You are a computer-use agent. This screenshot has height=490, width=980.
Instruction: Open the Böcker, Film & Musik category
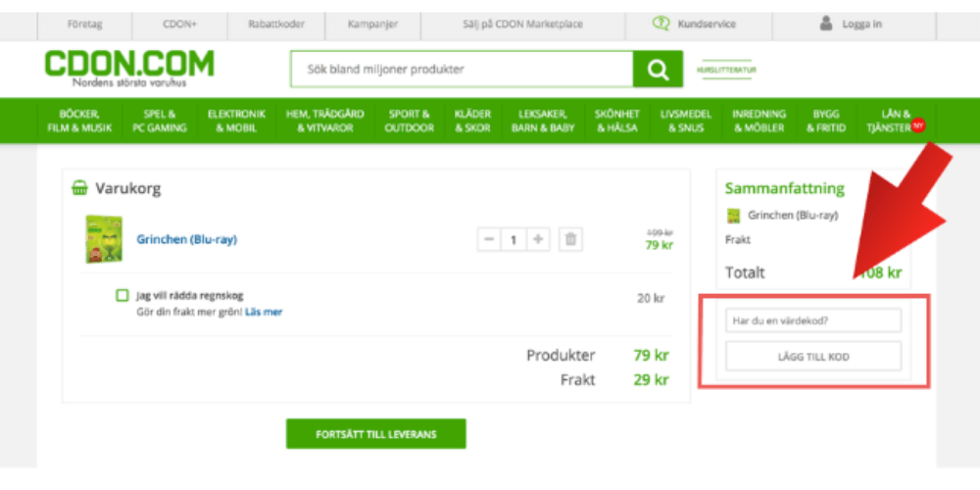coord(79,122)
